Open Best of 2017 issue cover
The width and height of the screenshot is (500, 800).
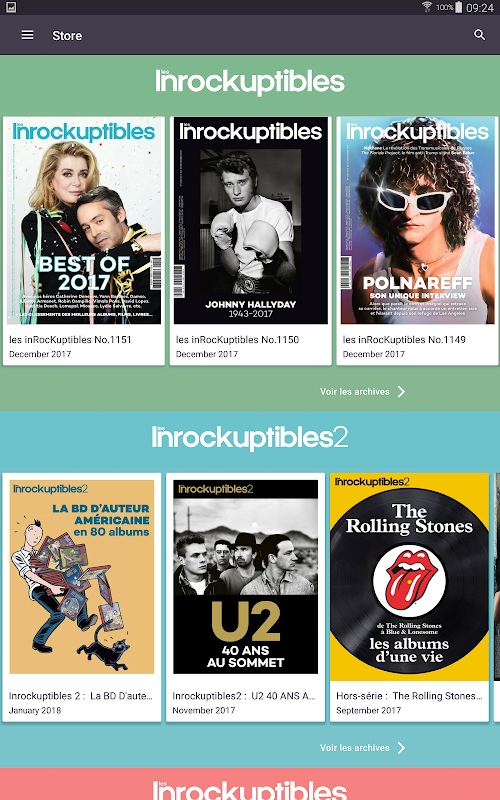click(x=84, y=220)
